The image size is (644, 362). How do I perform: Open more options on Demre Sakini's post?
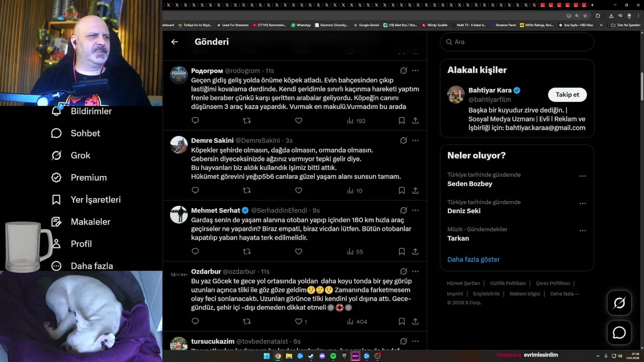pos(416,140)
